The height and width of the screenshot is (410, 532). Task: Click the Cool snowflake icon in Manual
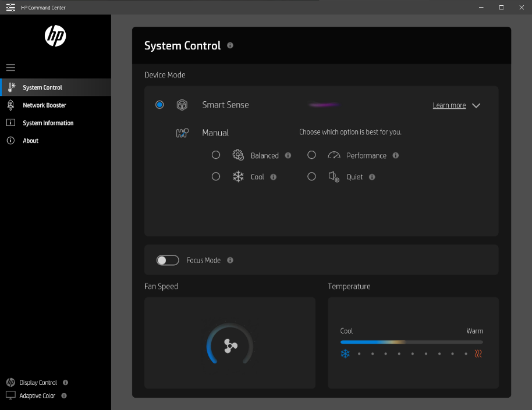(x=238, y=176)
